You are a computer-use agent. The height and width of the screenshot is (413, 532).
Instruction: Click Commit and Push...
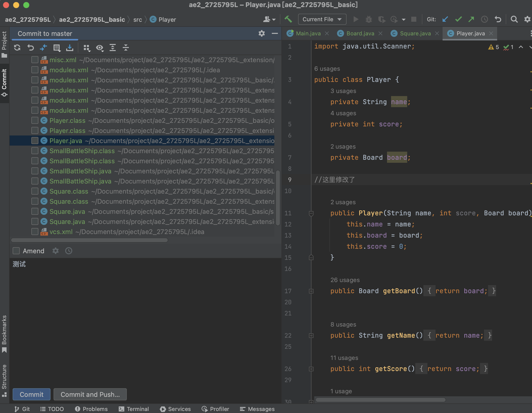pos(90,394)
